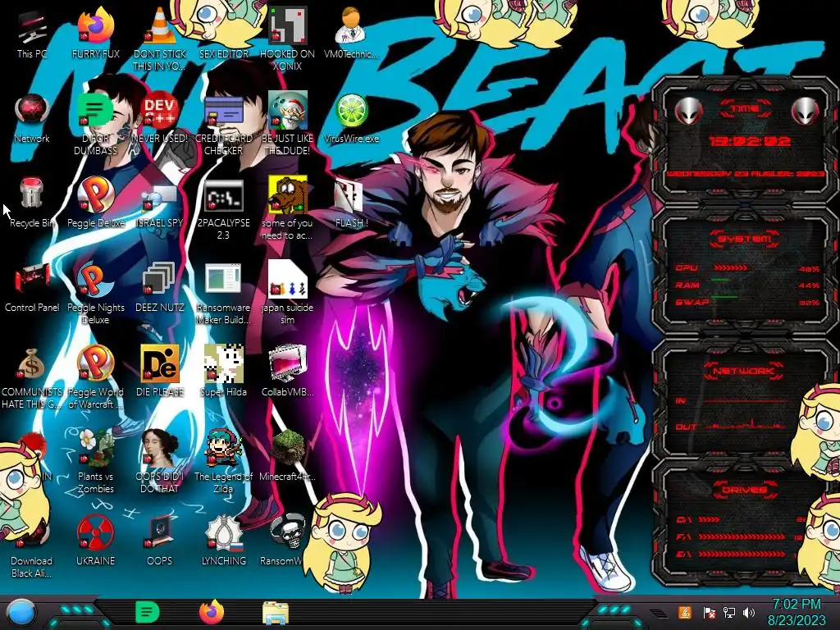Click the orange Java tray icon
This screenshot has height=630, width=840.
pos(685,612)
